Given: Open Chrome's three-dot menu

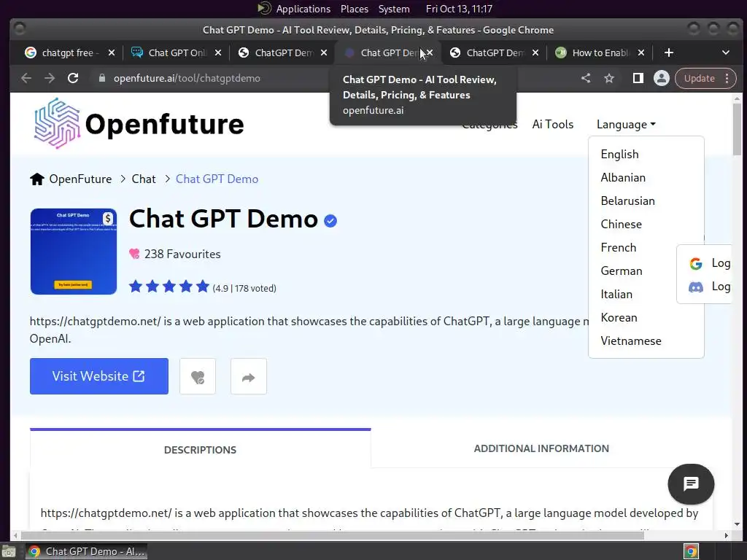Looking at the screenshot, I should pos(727,78).
